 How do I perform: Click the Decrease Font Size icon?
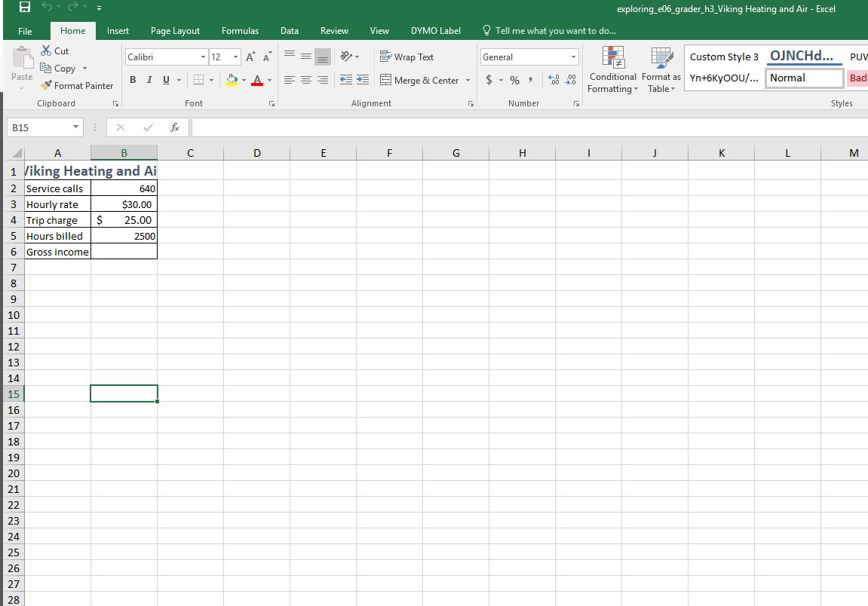(268, 57)
